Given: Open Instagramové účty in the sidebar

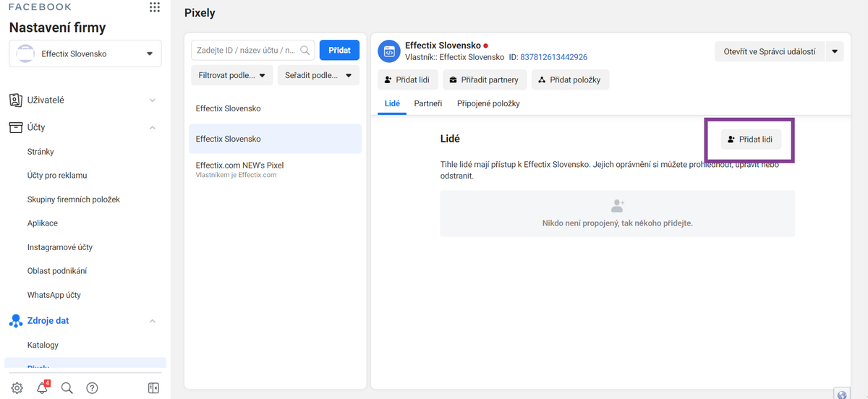Looking at the screenshot, I should pyautogui.click(x=60, y=247).
